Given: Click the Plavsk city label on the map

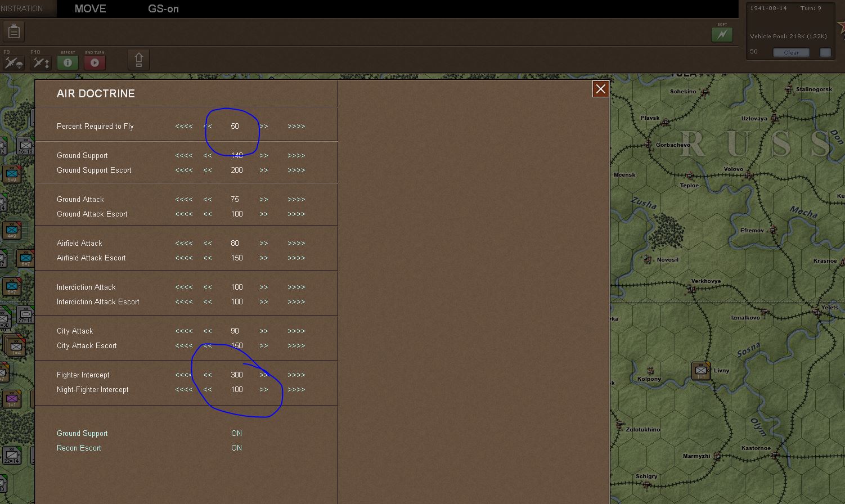Looking at the screenshot, I should (x=650, y=118).
